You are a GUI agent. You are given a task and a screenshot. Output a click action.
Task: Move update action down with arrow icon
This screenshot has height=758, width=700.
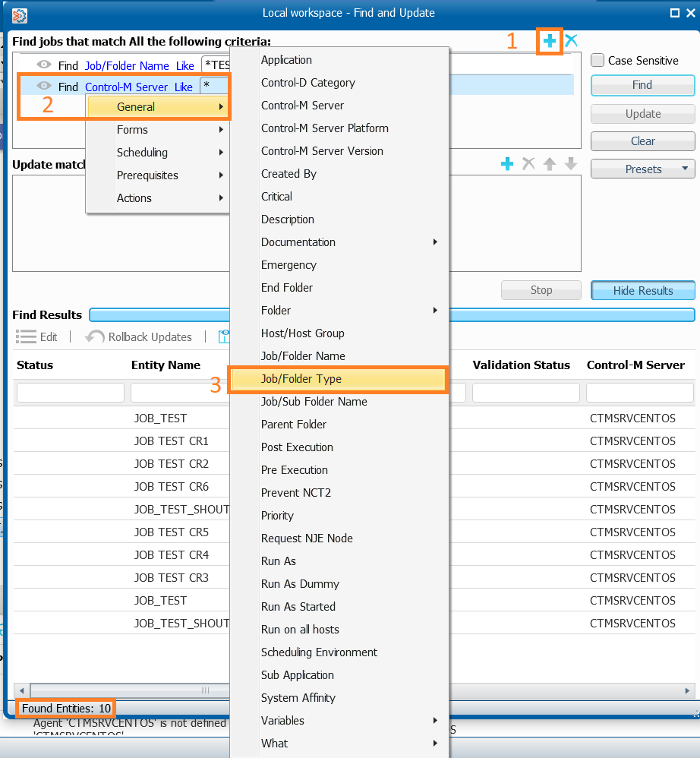click(570, 164)
